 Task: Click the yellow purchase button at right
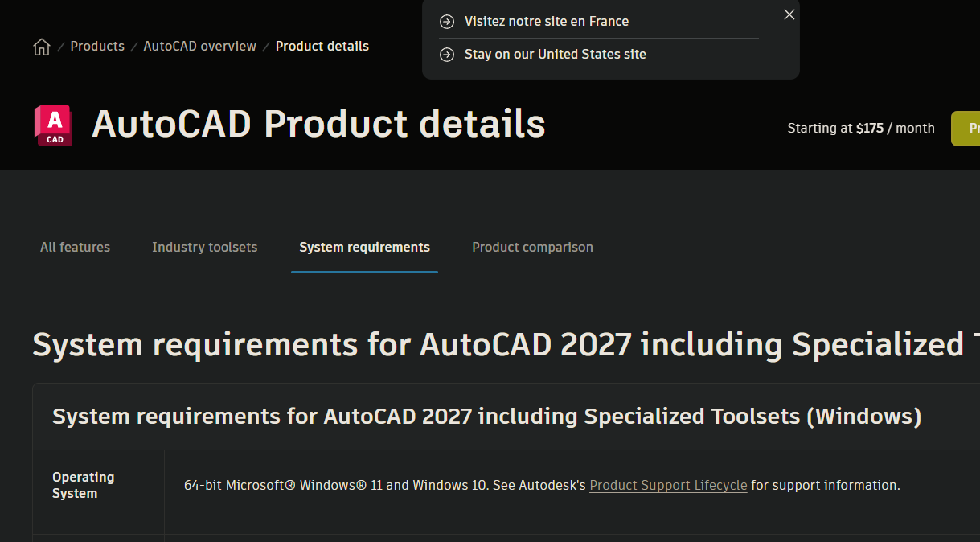click(x=966, y=129)
